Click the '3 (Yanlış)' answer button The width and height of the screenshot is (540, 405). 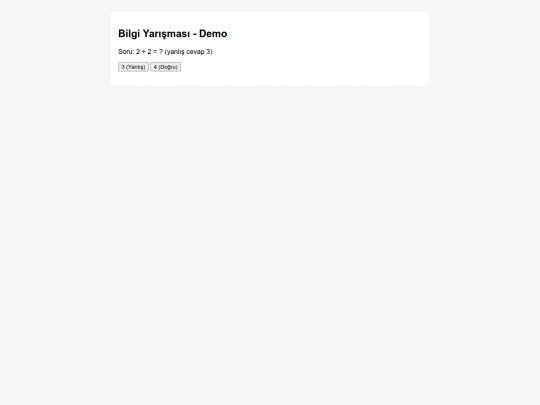point(133,67)
